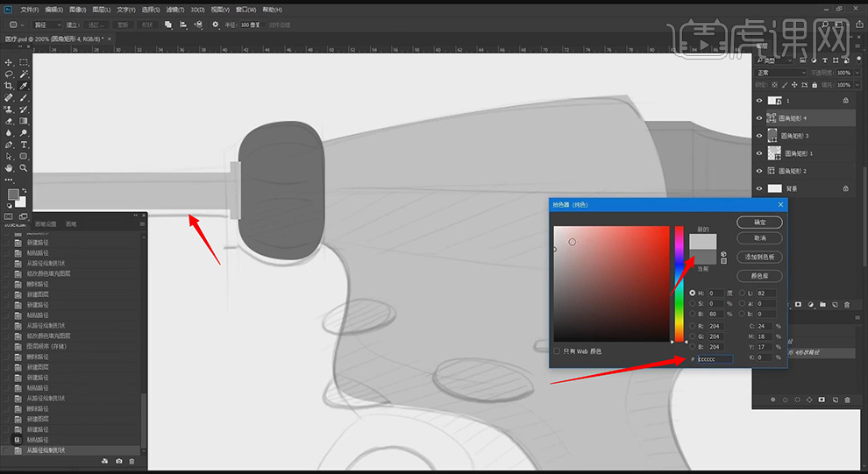Open the layer opacity dropdown arrow
868x474 pixels.
[857, 73]
